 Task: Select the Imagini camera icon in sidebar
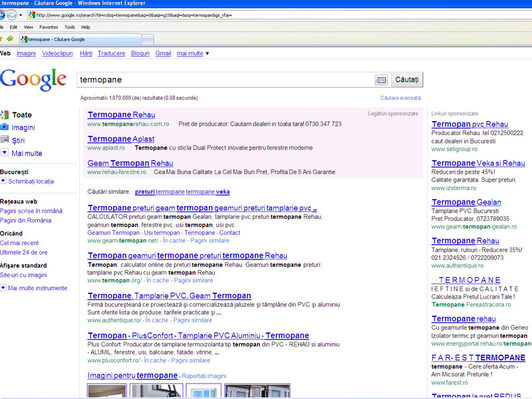point(5,127)
